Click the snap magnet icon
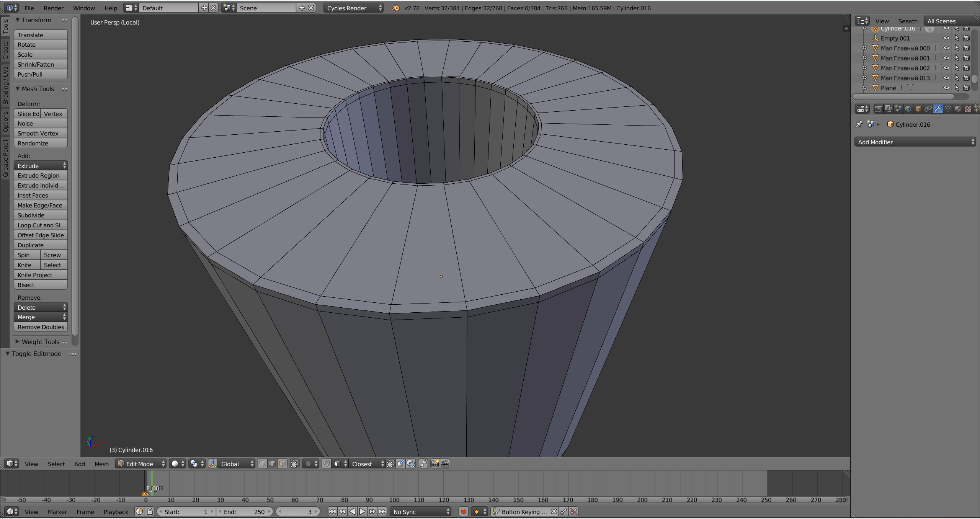 point(326,464)
